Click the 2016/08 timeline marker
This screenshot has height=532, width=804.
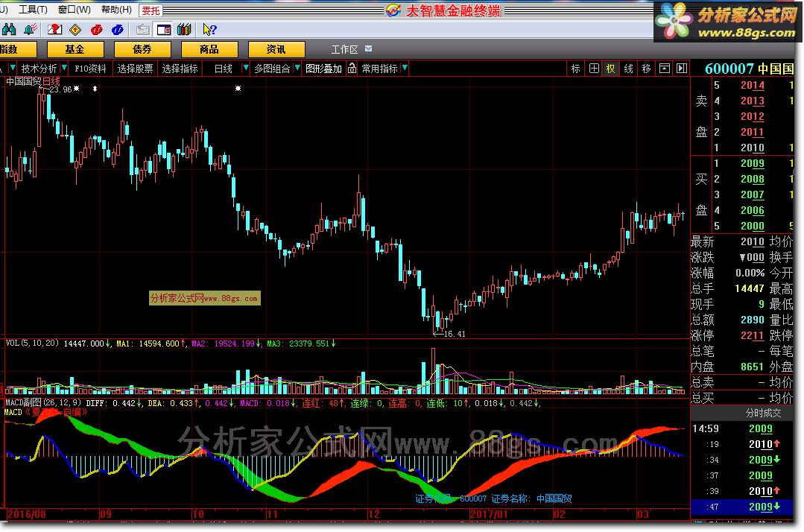27,514
